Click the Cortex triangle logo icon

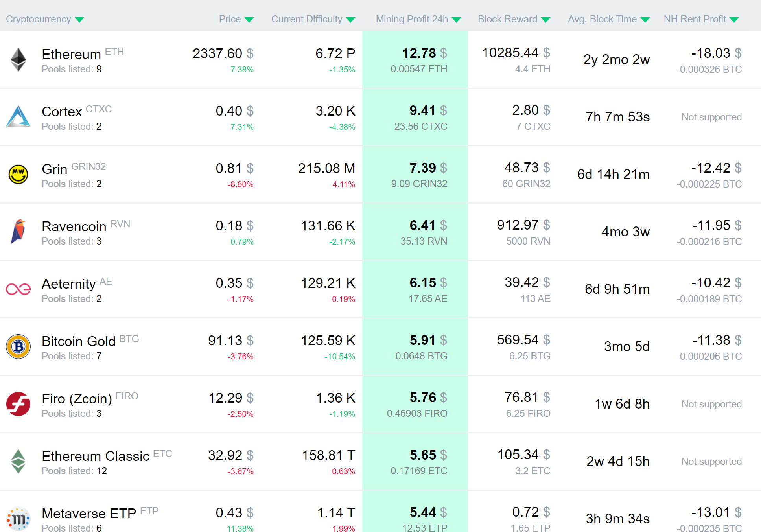tap(18, 117)
